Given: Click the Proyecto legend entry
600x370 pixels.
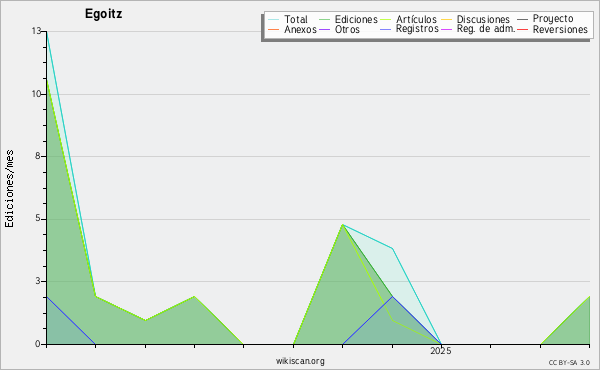Looking at the screenshot, I should [x=553, y=18].
